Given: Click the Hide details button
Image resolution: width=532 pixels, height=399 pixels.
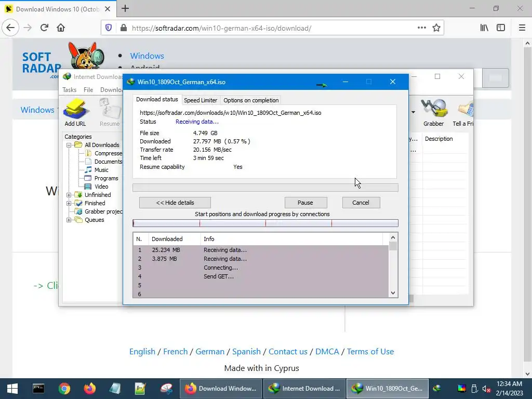Looking at the screenshot, I should click(x=175, y=203).
